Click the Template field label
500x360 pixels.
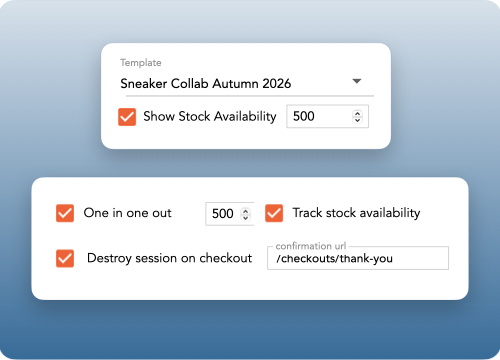(x=141, y=63)
